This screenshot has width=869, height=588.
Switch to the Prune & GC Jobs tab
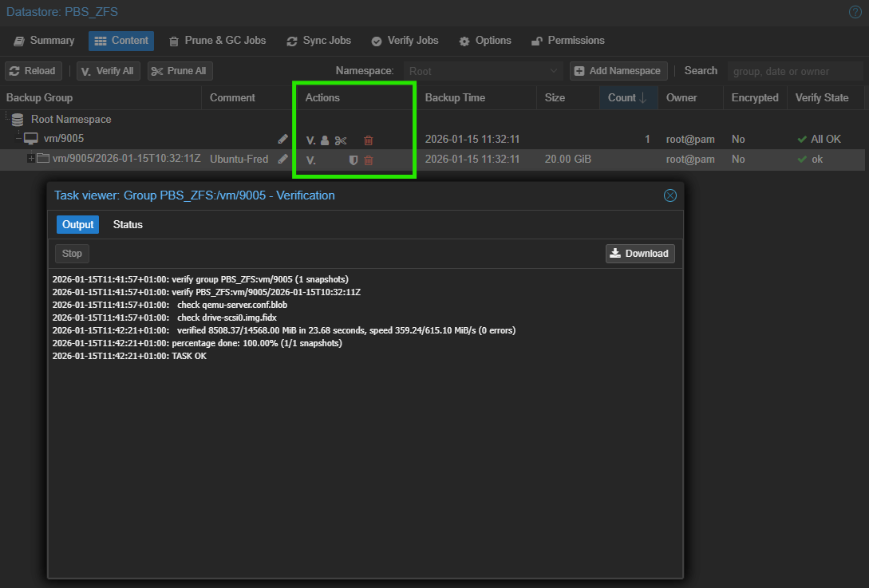217,41
